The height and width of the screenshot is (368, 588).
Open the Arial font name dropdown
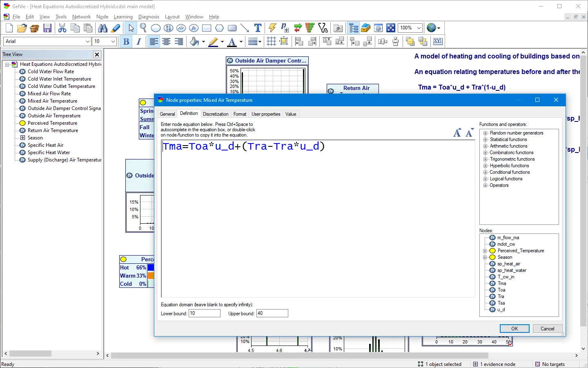(47, 41)
